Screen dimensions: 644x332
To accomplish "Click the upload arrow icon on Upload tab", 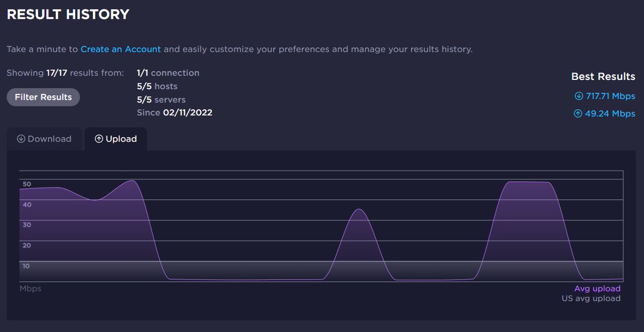I will pyautogui.click(x=99, y=138).
